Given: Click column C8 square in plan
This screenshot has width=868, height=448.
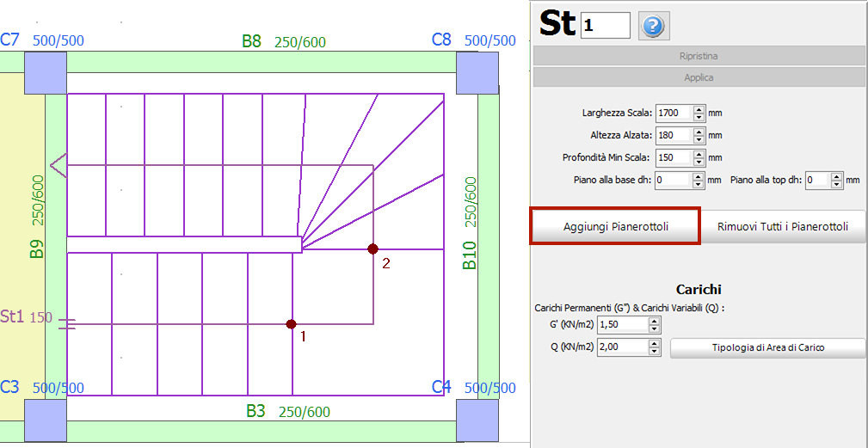Looking at the screenshot, I should click(x=477, y=72).
